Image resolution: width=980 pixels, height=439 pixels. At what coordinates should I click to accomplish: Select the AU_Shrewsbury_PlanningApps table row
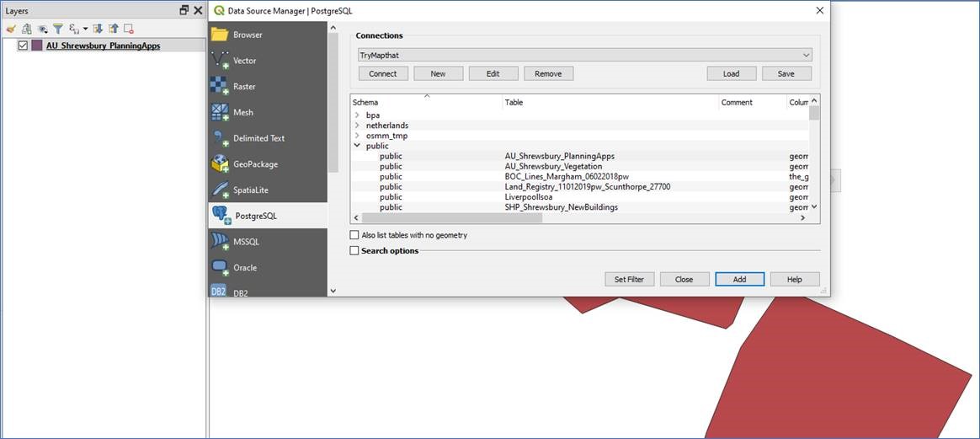pyautogui.click(x=579, y=156)
